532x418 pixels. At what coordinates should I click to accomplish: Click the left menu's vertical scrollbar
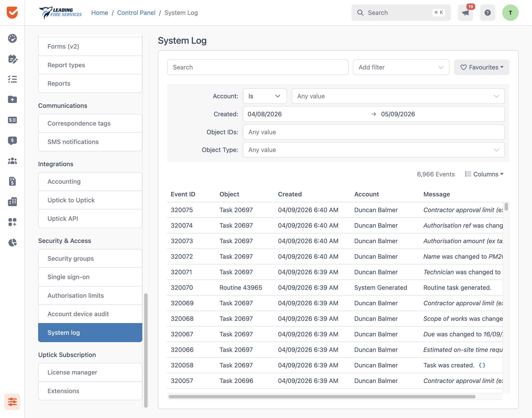click(x=146, y=351)
